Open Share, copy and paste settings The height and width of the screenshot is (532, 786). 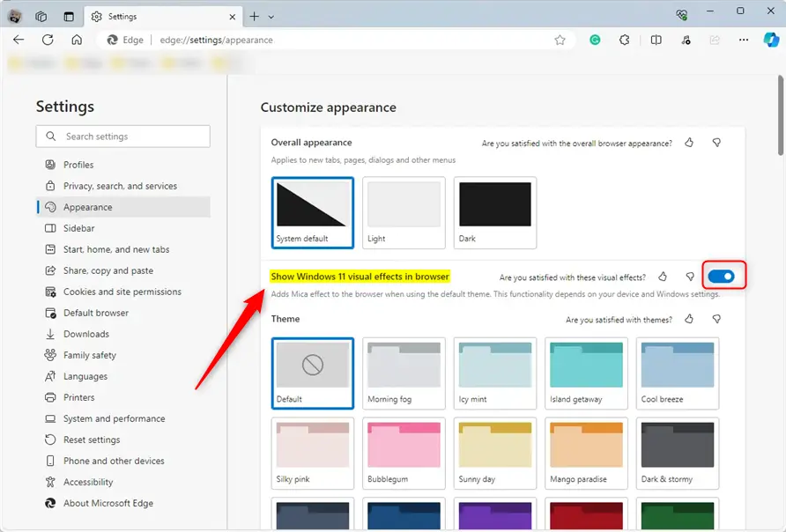click(x=123, y=270)
